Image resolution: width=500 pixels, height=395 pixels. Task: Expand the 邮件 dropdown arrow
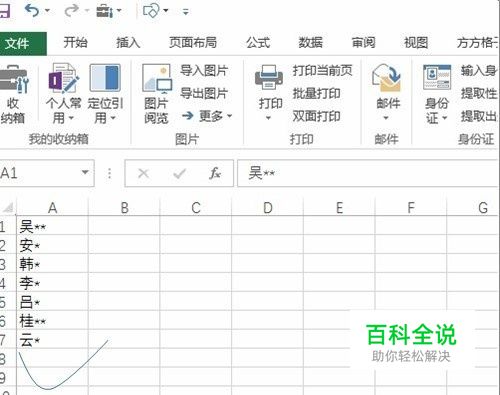click(386, 118)
